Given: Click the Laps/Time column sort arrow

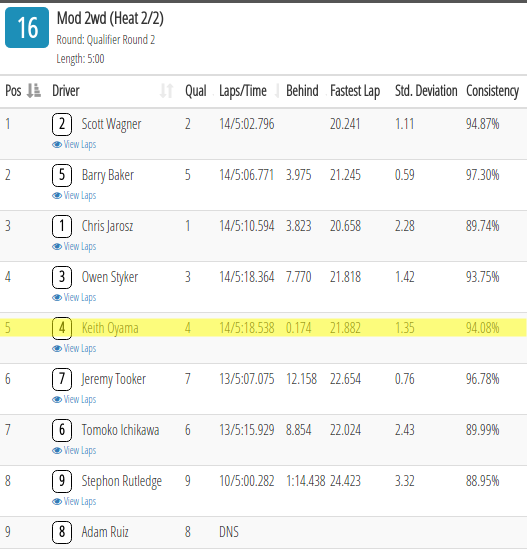Looking at the screenshot, I should click(x=277, y=91).
